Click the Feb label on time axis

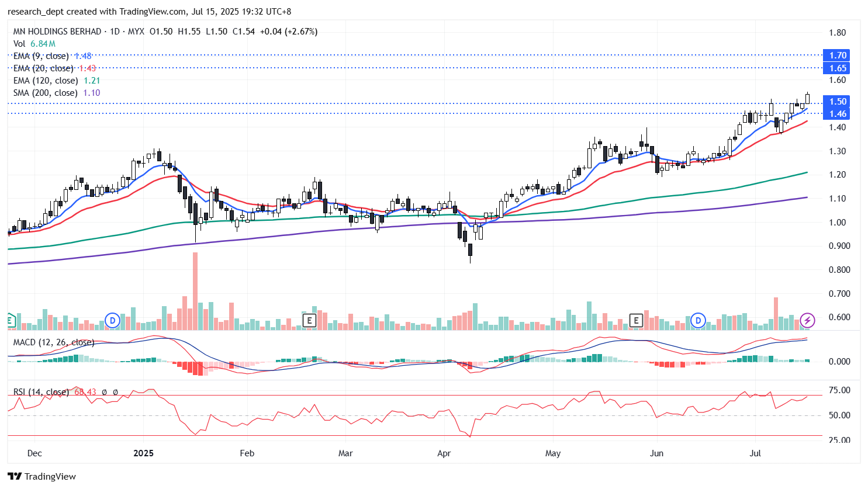[x=247, y=453]
